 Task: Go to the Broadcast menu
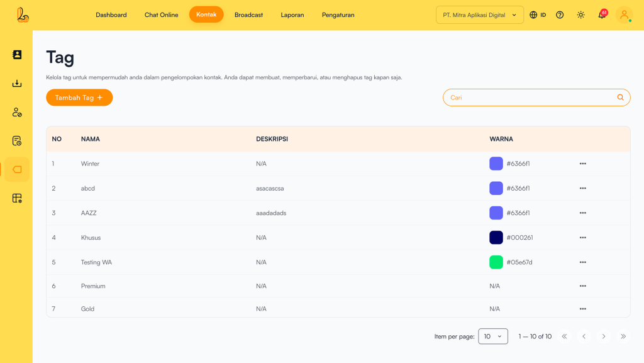248,15
